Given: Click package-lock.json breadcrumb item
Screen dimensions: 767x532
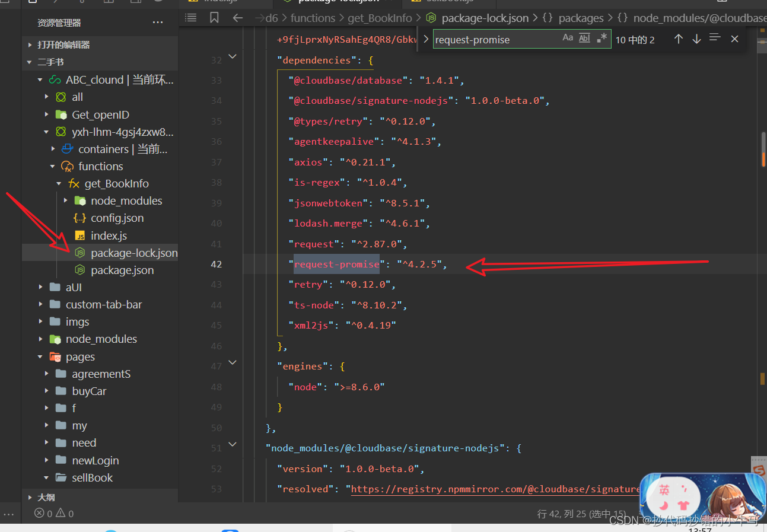Looking at the screenshot, I should 485,18.
